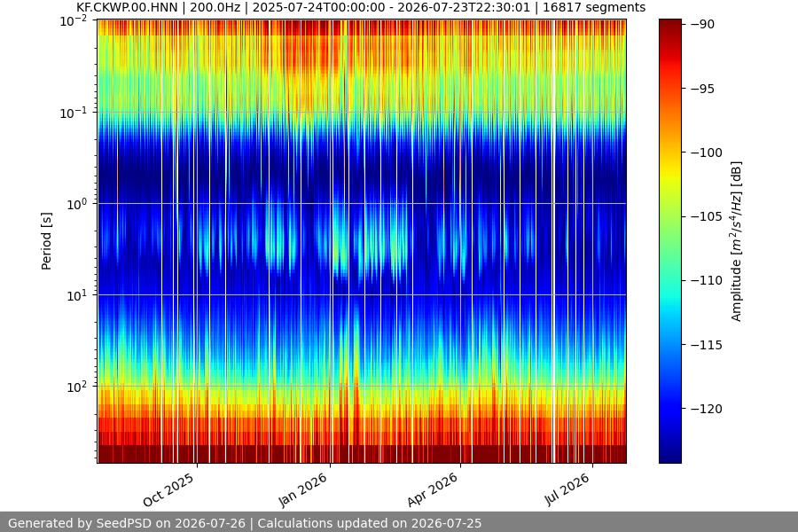This screenshot has height=532, width=798.
Task: Click the 10^2 y-axis tick label
Action: click(77, 387)
